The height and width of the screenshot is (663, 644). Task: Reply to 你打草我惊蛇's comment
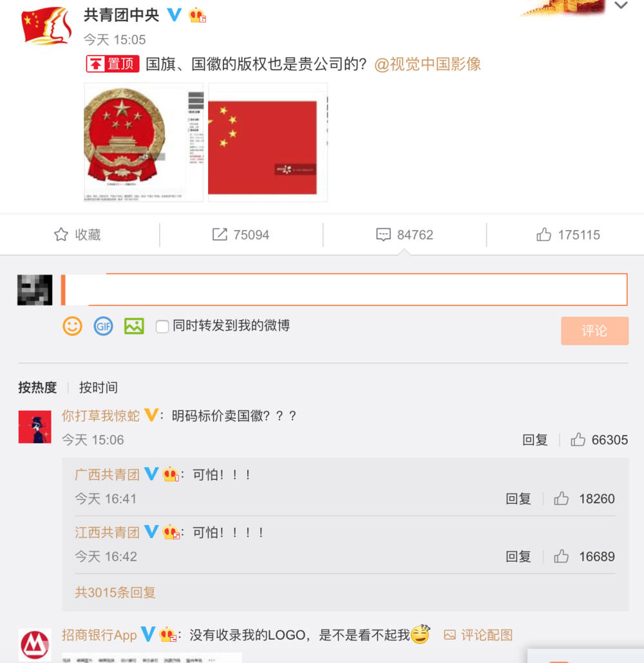(535, 439)
